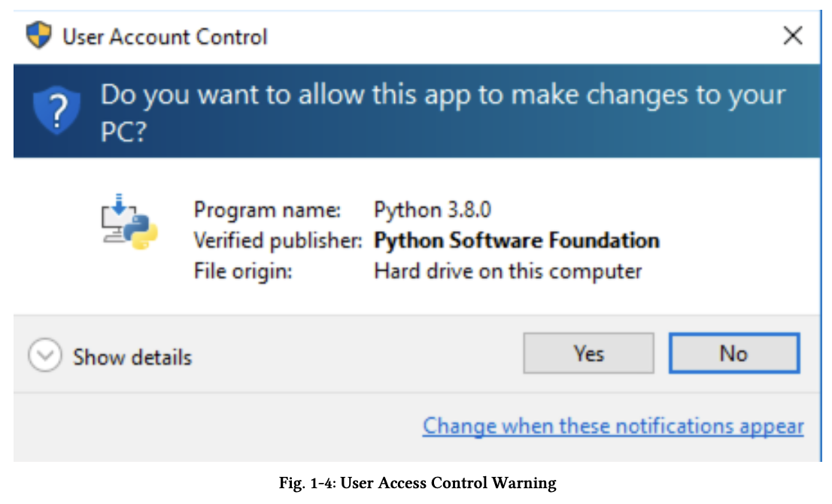Click the Verified publisher Python Software Foundation text
The width and height of the screenshot is (832, 504).
pos(518,241)
